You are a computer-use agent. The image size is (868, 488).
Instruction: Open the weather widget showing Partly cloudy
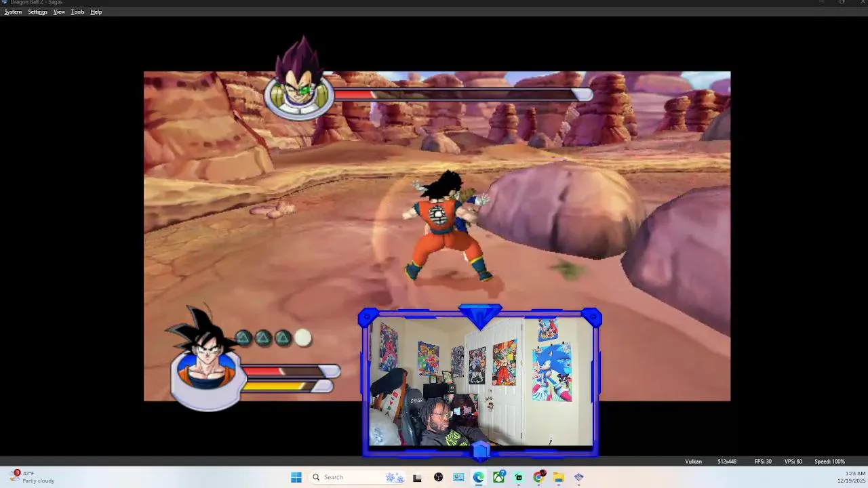(32, 477)
